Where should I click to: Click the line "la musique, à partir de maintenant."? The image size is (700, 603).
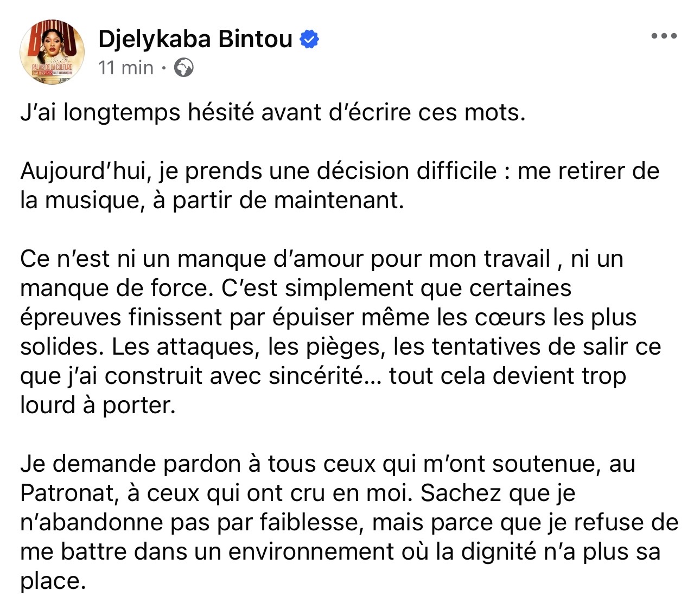(212, 200)
